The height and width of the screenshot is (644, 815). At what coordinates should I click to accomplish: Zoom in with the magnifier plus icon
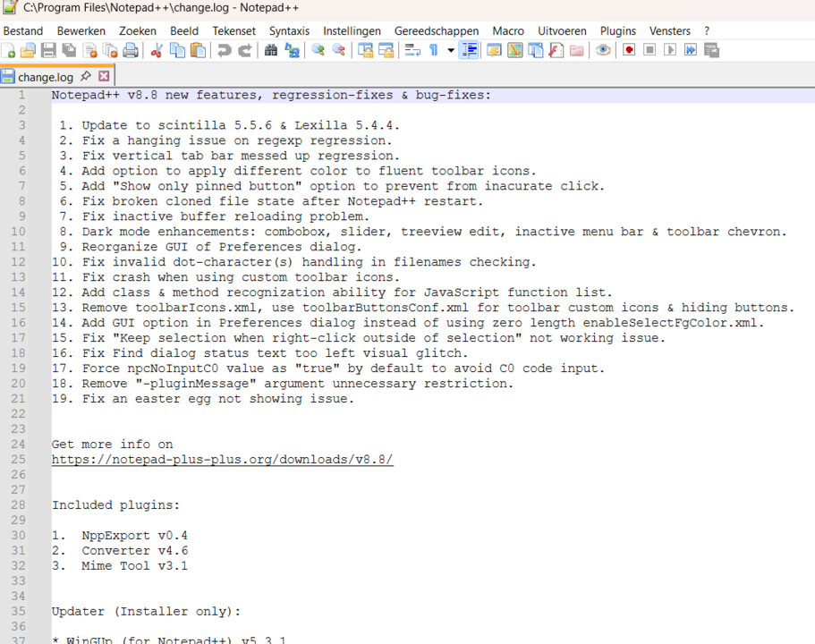[318, 50]
